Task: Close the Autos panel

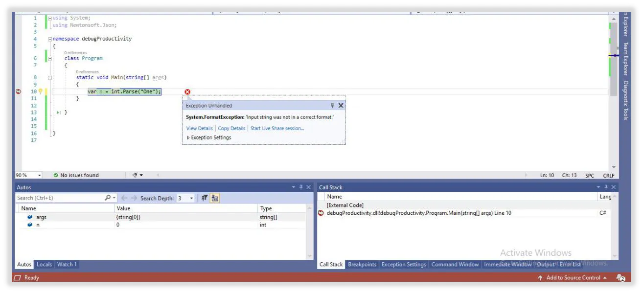Action: [309, 187]
